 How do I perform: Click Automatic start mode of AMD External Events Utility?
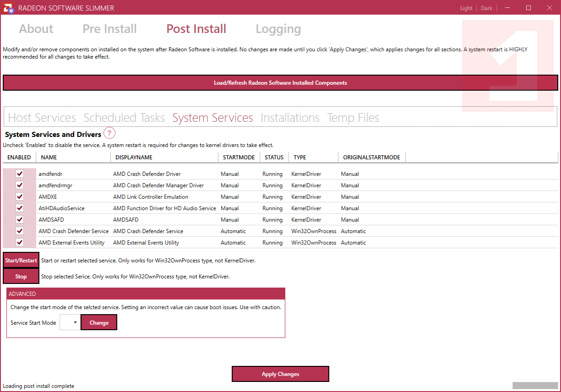pos(233,243)
